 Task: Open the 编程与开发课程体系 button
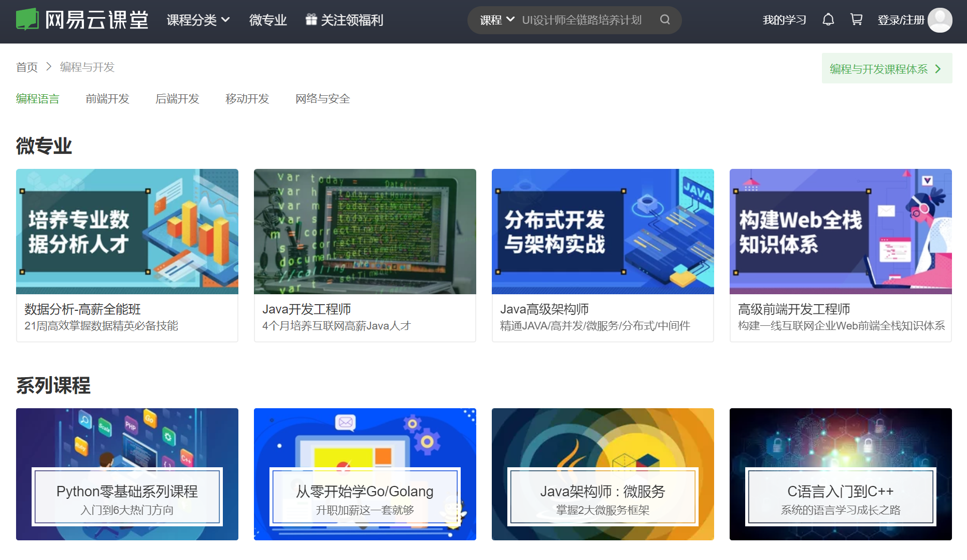[x=887, y=68]
